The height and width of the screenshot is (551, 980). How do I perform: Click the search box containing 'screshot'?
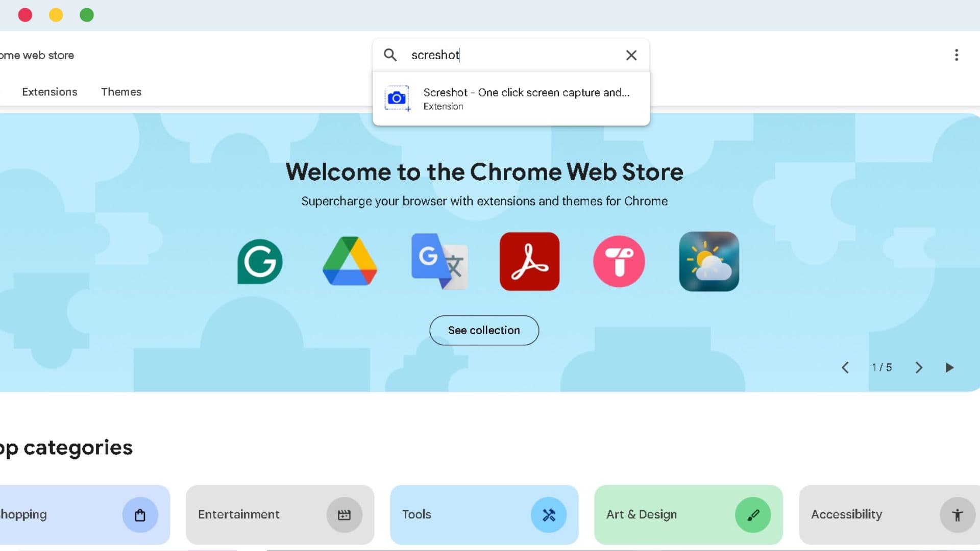[511, 55]
